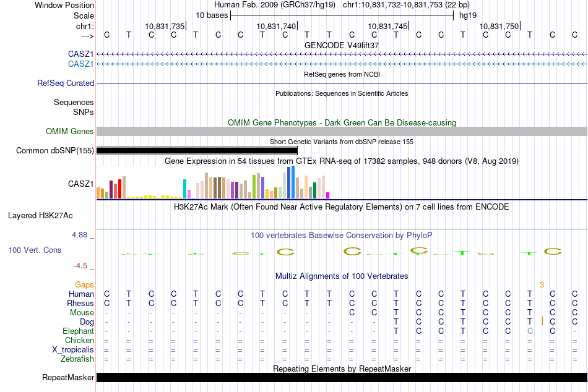The image size is (588, 392).
Task: Click the black dbSNP variant bar
Action: tap(197, 150)
